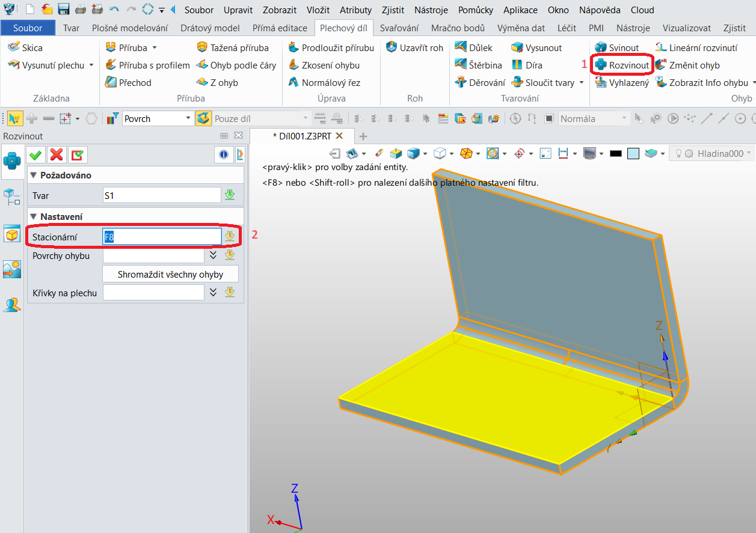Select the Uzavřít roh tool

[x=414, y=47]
